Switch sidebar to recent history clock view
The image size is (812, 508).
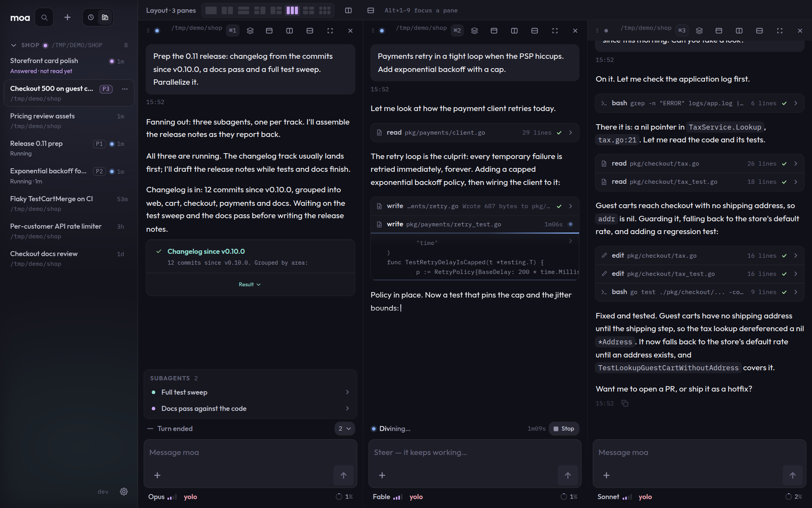(91, 17)
